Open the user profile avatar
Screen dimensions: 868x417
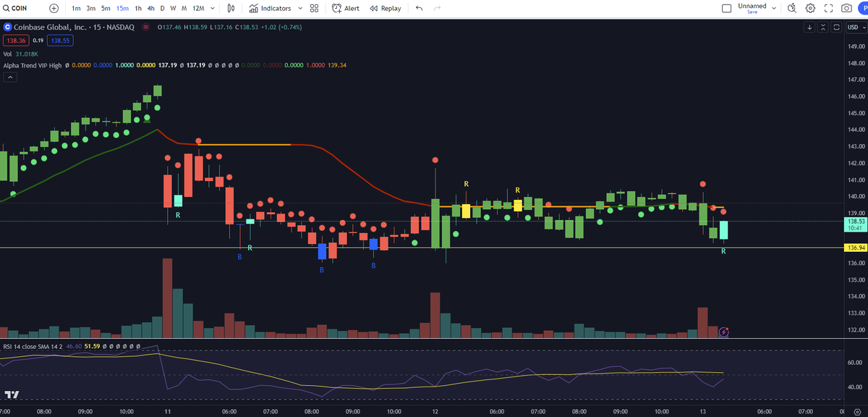(x=862, y=8)
